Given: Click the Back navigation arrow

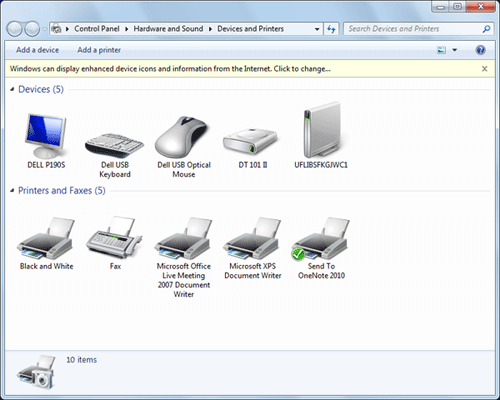Looking at the screenshot, I should pos(15,29).
